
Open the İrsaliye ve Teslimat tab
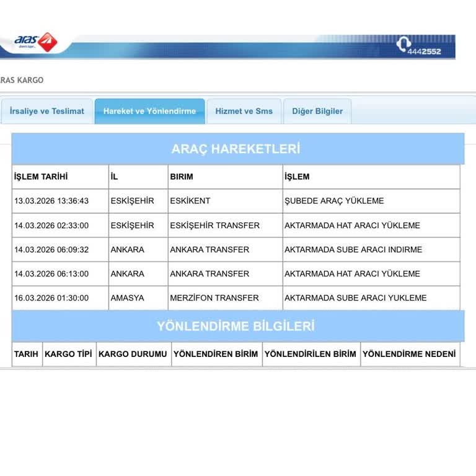[x=46, y=111]
